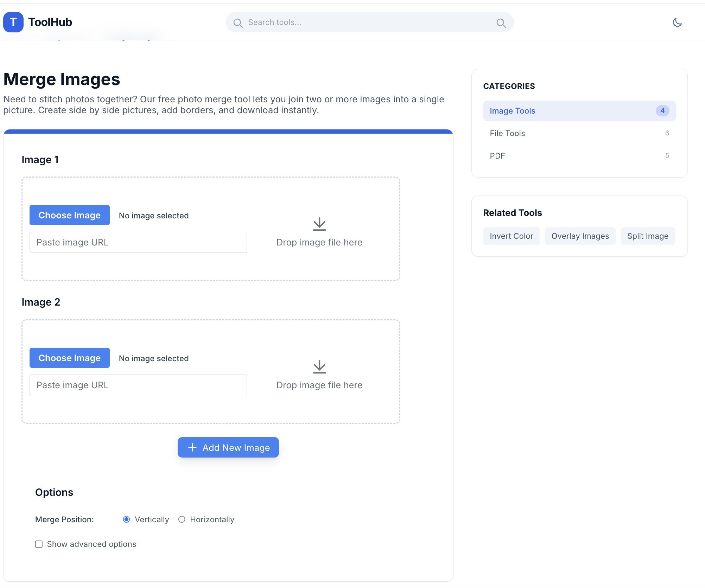Click the ToolHub logo icon
Image resolution: width=705 pixels, height=588 pixels.
click(x=13, y=22)
